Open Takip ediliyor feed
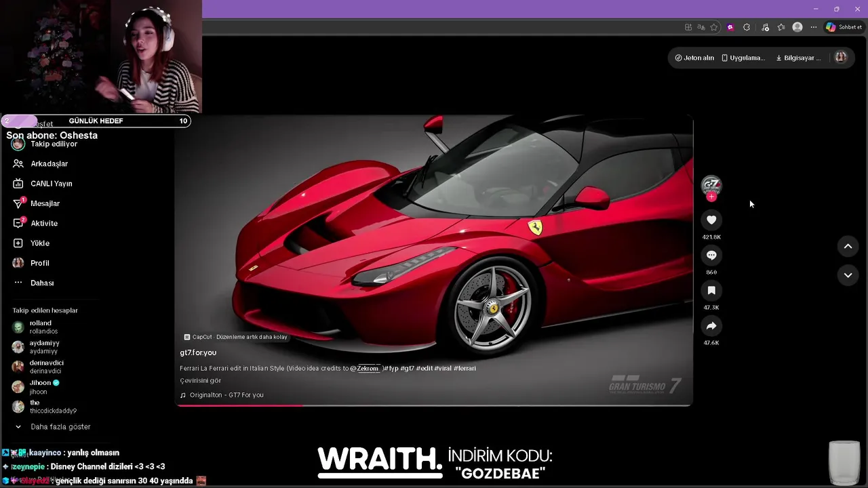868x488 pixels. click(45, 144)
